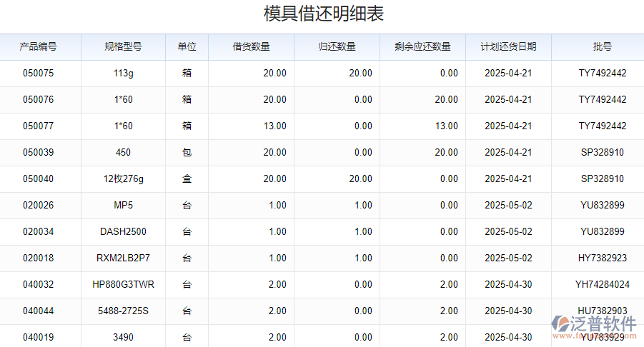Click batch number HY7382923

(602, 258)
